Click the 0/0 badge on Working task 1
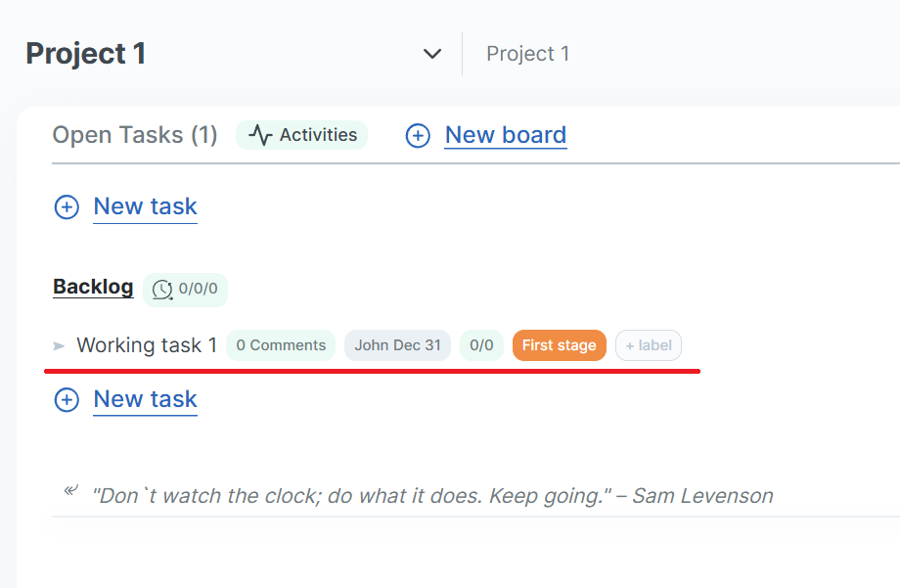The height and width of the screenshot is (588, 900). click(481, 345)
